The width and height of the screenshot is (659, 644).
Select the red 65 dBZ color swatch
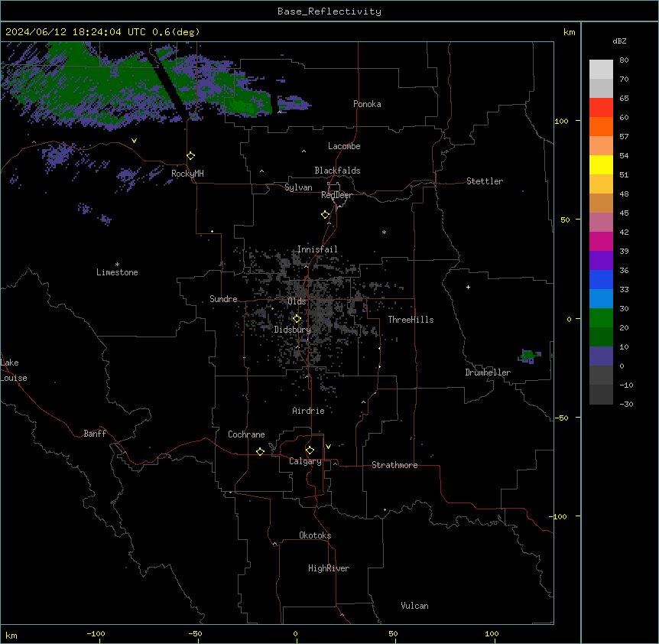pos(601,107)
